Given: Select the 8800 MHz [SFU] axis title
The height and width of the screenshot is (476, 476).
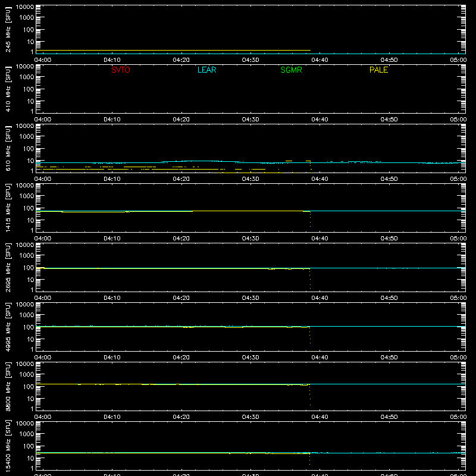Looking at the screenshot, I should pos(8,387).
